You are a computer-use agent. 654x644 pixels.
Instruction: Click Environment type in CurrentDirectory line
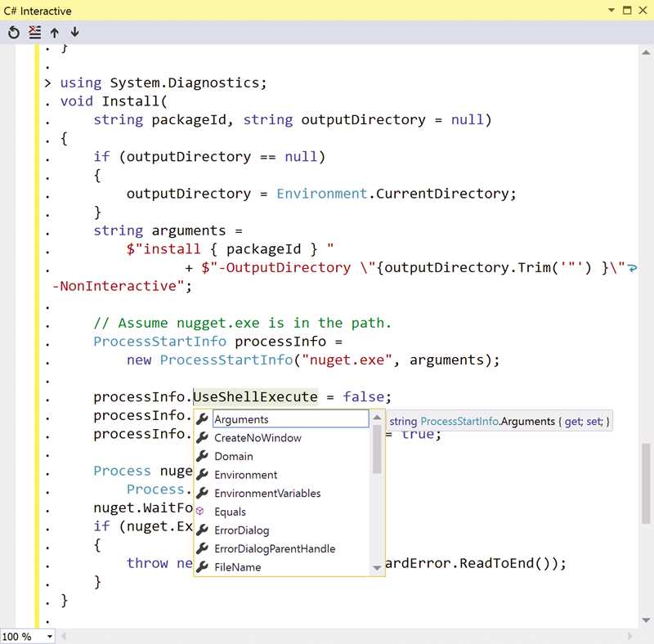(321, 194)
